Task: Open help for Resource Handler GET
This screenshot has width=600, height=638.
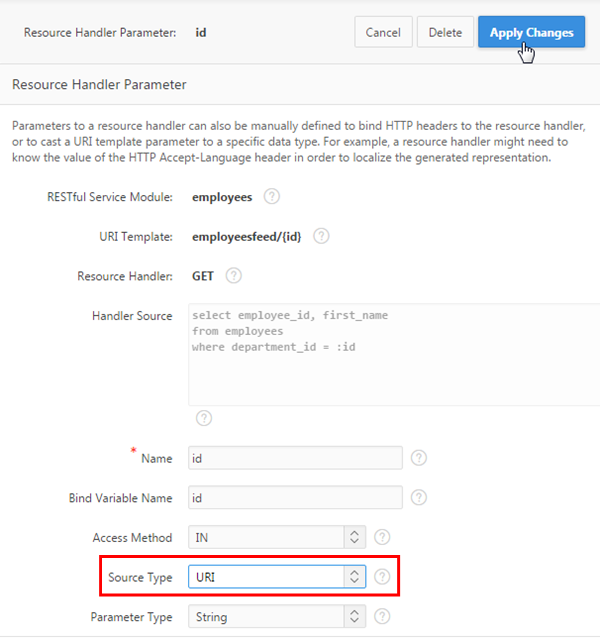Action: coord(233,275)
